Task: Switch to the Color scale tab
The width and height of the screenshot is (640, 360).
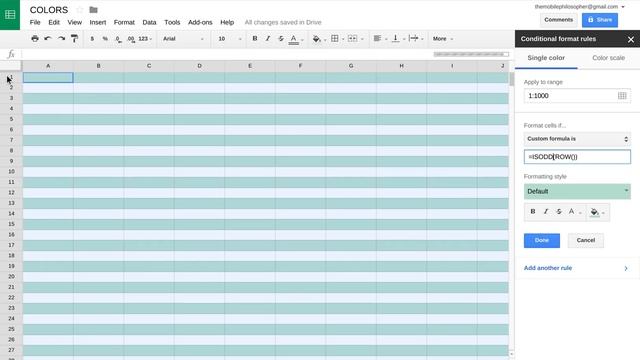Action: (609, 58)
